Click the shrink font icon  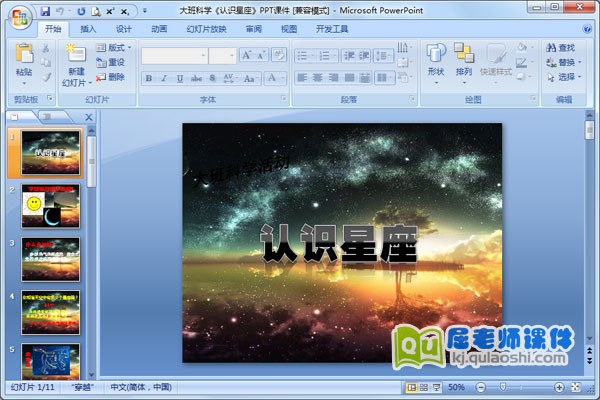[261, 56]
